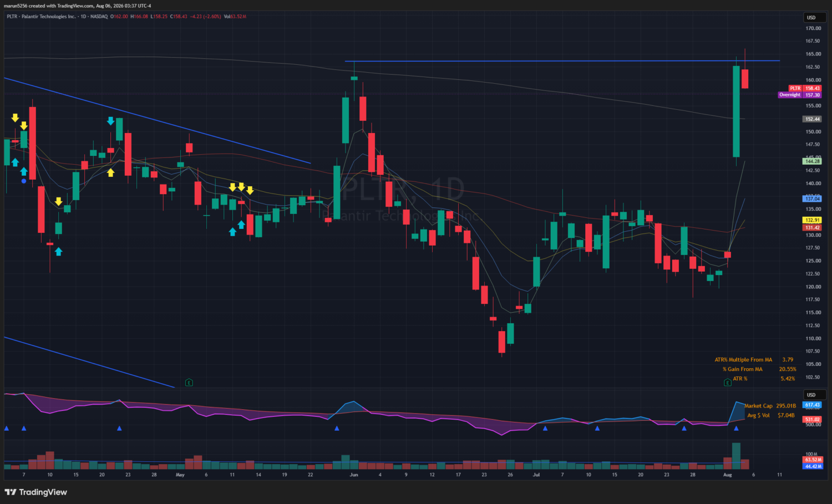Click the tallest green volume bar in August
Screen dimensions: 832x504
pyautogui.click(x=736, y=456)
